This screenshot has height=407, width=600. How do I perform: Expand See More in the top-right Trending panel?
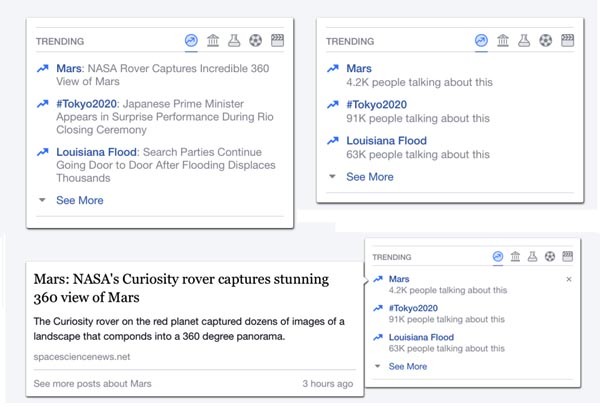[x=369, y=177]
